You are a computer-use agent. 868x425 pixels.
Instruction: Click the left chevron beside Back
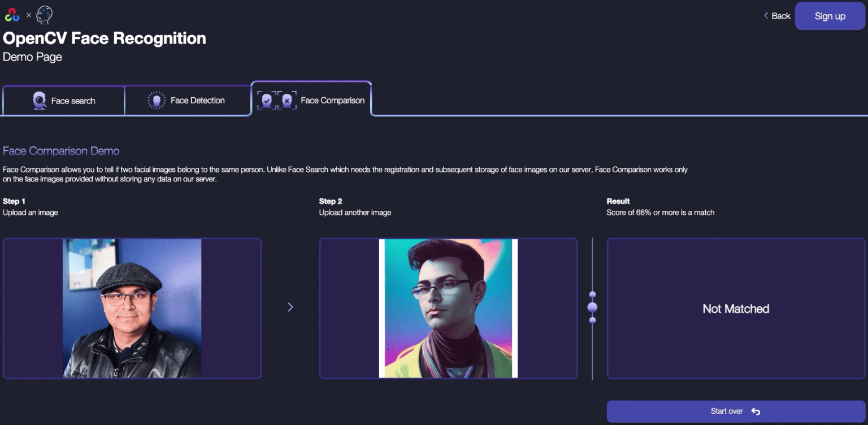pos(766,16)
